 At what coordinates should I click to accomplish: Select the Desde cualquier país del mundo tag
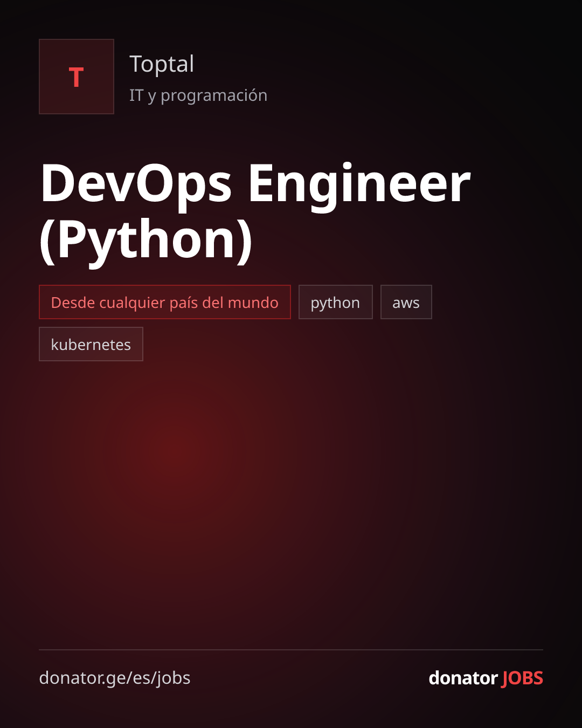(x=165, y=302)
